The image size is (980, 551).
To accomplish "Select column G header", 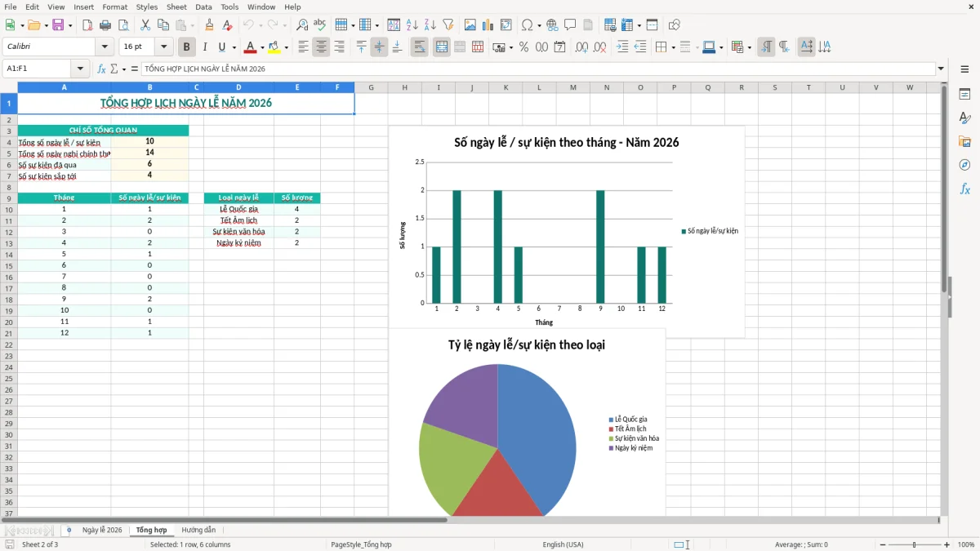I will click(x=371, y=87).
